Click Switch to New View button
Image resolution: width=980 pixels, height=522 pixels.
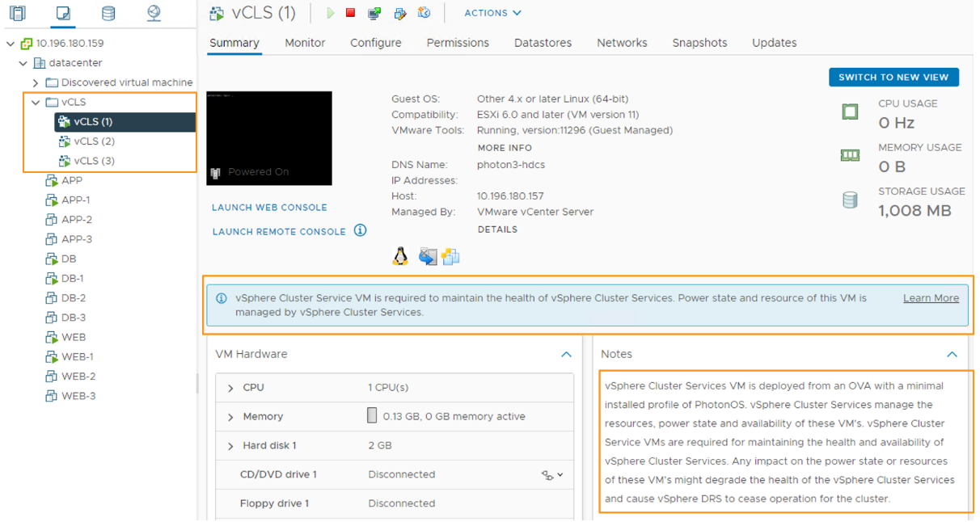click(893, 77)
